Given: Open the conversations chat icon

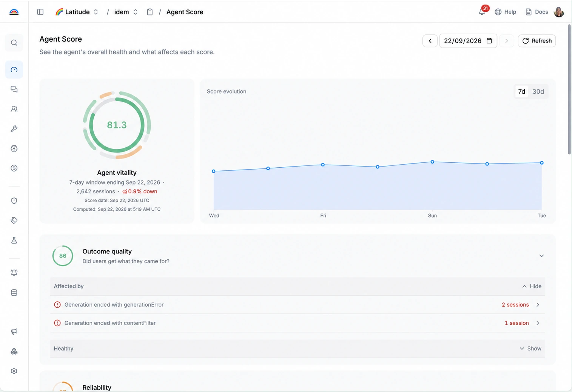Looking at the screenshot, I should 14,89.
